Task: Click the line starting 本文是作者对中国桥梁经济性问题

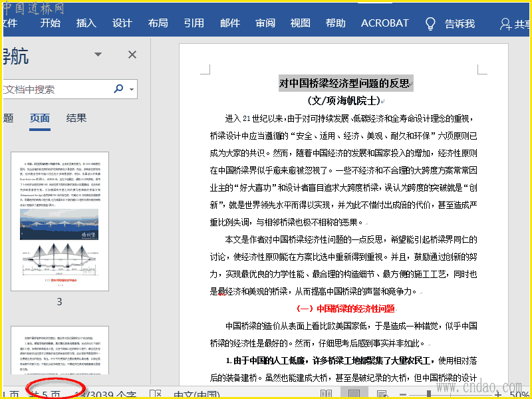Action: (x=351, y=239)
